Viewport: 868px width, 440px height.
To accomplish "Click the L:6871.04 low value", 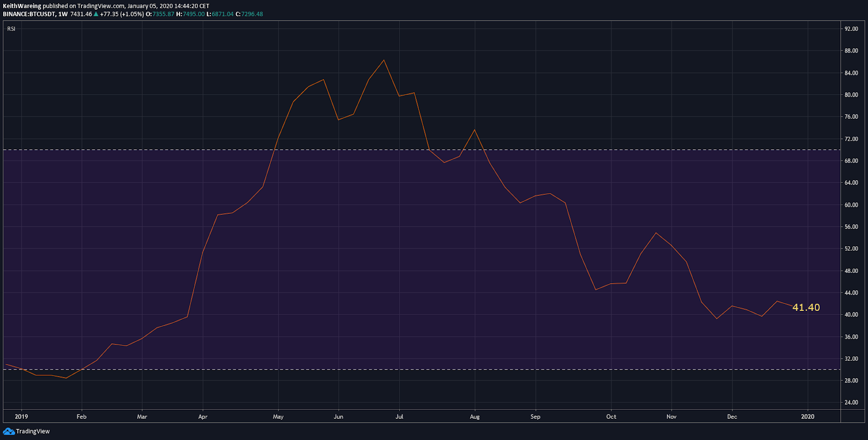I will (x=220, y=14).
